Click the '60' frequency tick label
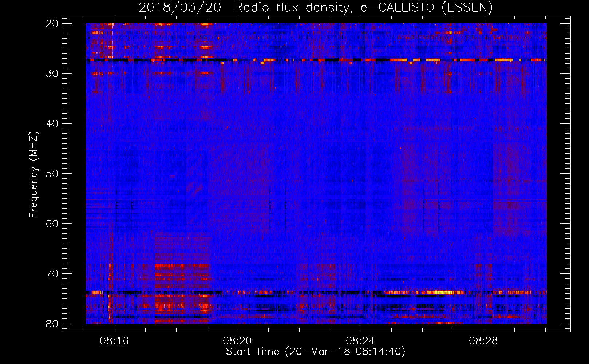The width and height of the screenshot is (589, 364). click(x=52, y=223)
